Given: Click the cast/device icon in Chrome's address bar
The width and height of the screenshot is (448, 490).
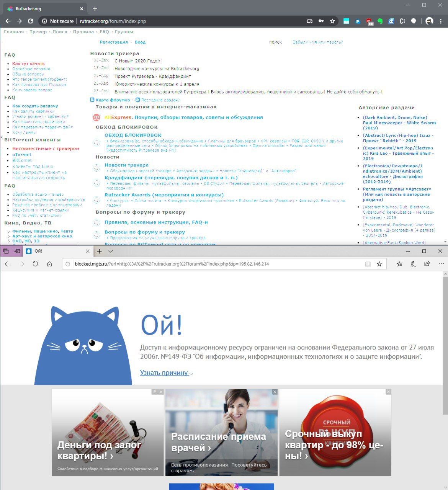Looking at the screenshot, I should 310,21.
